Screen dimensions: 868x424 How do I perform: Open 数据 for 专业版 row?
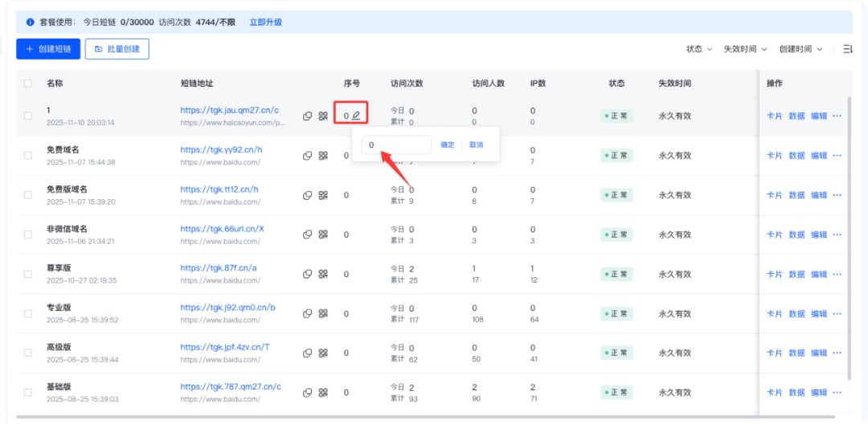click(x=796, y=313)
